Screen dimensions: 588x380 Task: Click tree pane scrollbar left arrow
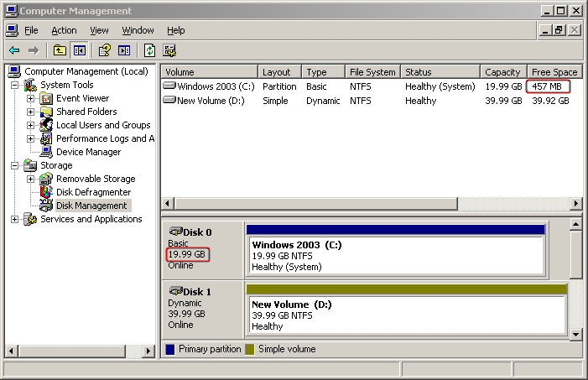(11, 351)
